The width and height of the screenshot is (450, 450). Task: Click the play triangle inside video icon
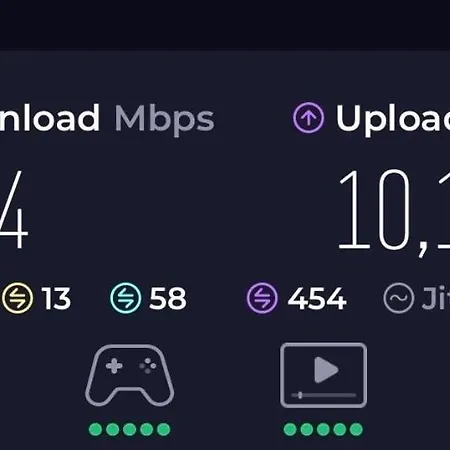click(x=326, y=370)
